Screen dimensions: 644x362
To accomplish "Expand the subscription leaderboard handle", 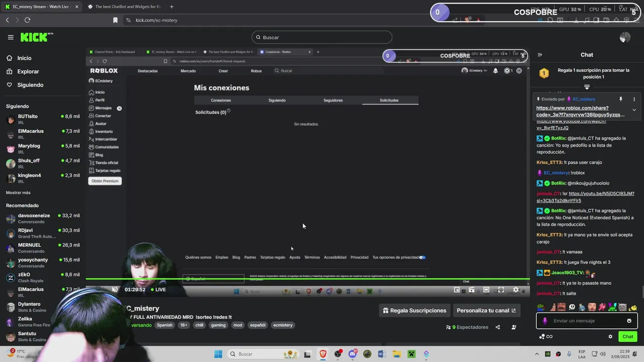I will (x=587, y=87).
